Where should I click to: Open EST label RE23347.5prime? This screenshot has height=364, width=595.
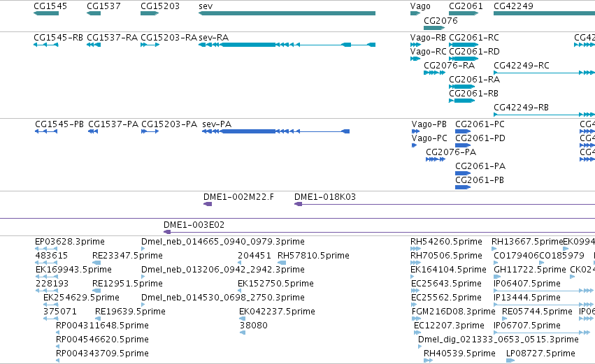coord(127,256)
